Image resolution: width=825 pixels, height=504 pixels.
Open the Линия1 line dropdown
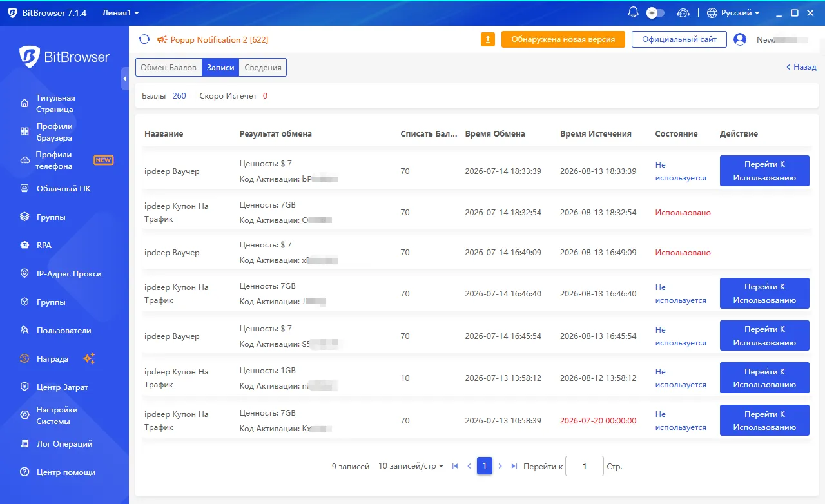121,13
